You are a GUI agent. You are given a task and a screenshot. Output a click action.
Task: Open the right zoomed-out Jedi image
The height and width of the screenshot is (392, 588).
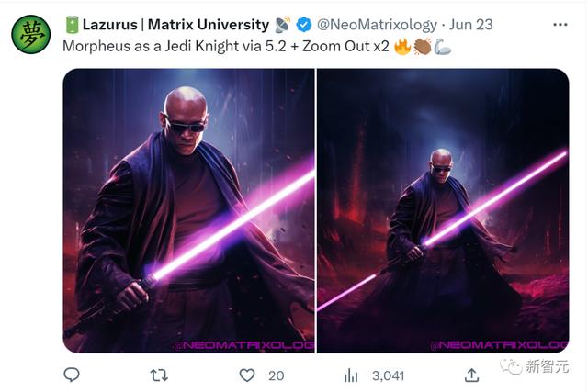coord(442,210)
